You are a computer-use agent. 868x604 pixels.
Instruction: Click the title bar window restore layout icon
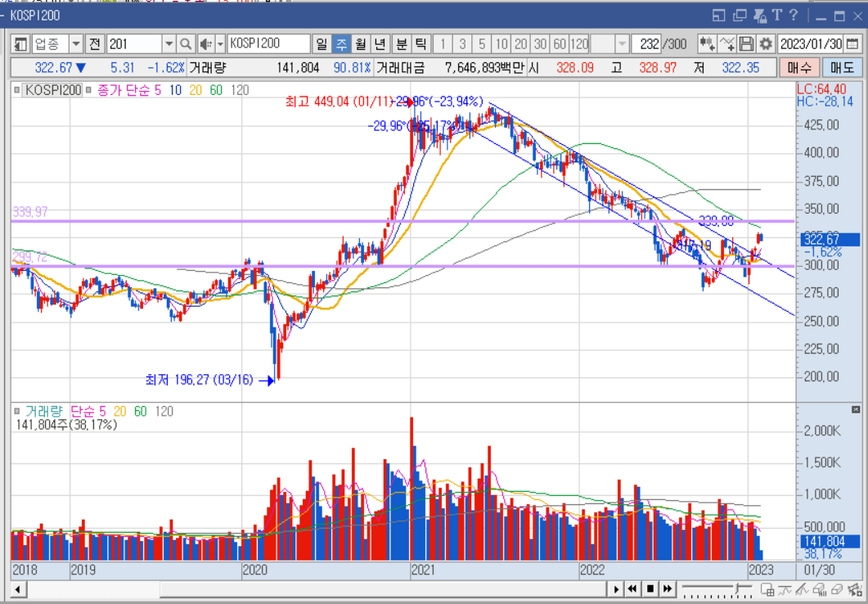[718, 16]
